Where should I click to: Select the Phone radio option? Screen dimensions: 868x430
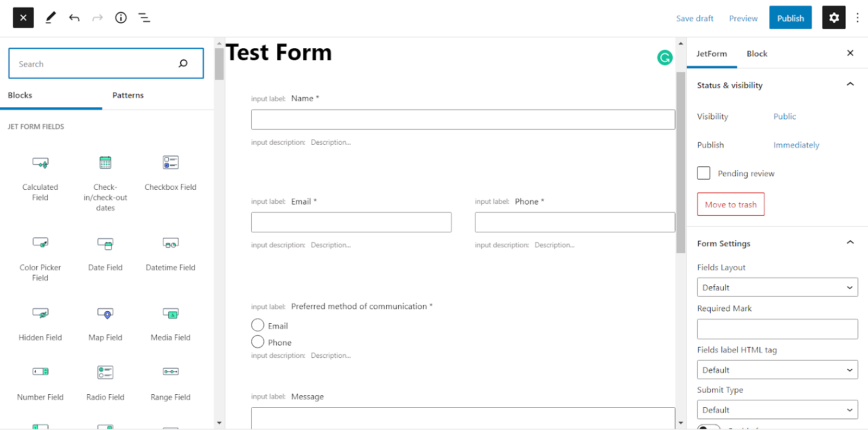coord(258,342)
